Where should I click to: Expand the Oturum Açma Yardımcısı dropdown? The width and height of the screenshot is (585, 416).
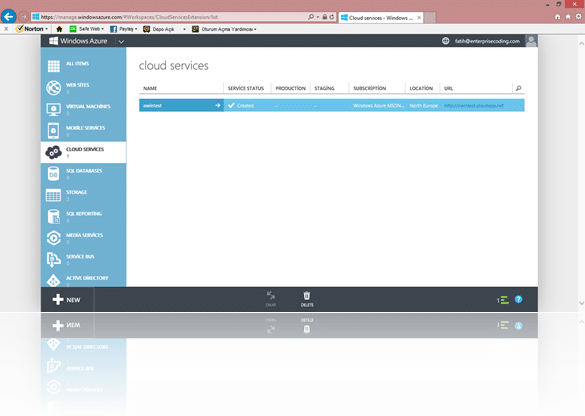(255, 29)
